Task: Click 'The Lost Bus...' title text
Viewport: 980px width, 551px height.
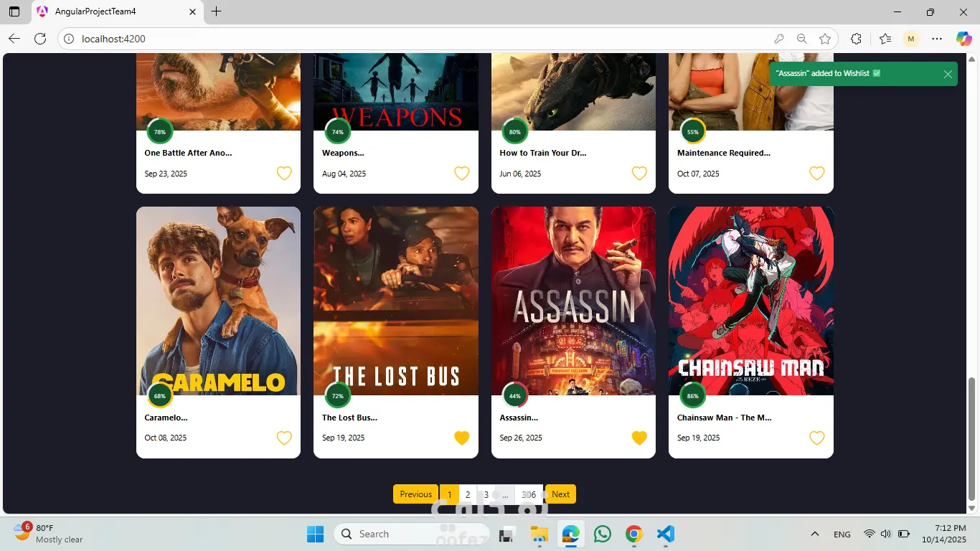Action: pyautogui.click(x=349, y=418)
